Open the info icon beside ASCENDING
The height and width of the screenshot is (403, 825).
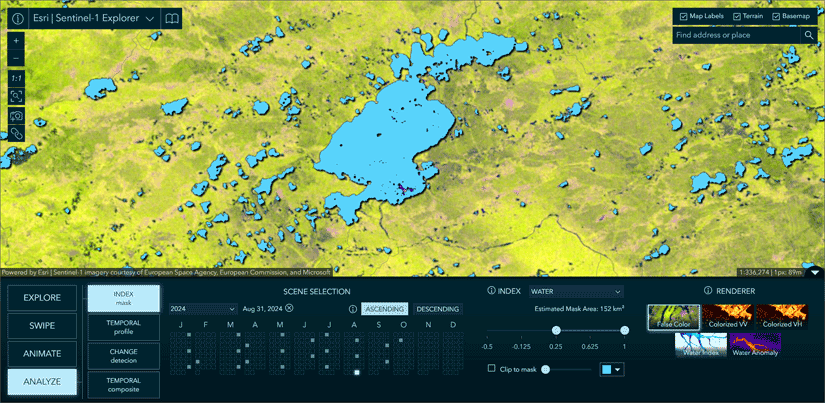pyautogui.click(x=353, y=309)
